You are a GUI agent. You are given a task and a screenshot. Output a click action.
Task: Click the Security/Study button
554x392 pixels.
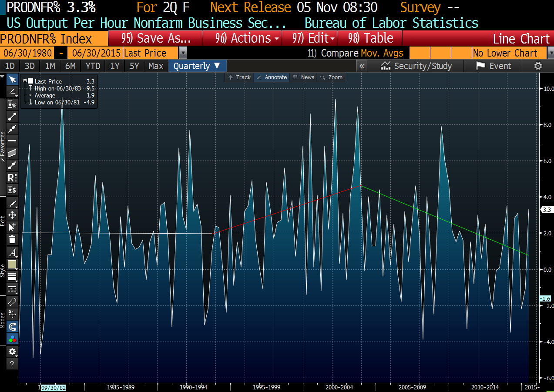click(416, 66)
